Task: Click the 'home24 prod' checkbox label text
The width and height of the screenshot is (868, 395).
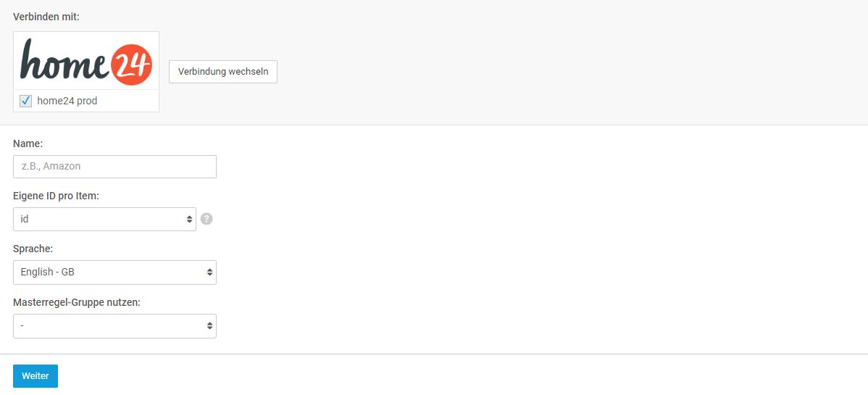Action: click(67, 101)
